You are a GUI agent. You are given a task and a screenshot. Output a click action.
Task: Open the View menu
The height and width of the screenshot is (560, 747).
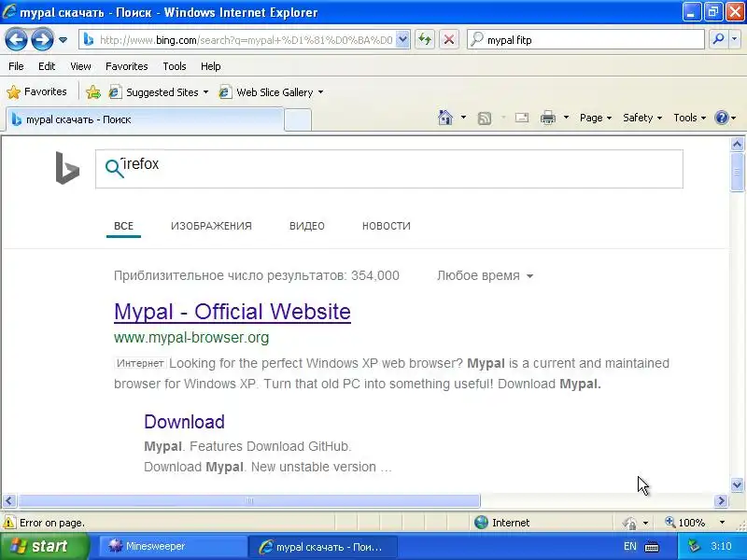(x=80, y=66)
